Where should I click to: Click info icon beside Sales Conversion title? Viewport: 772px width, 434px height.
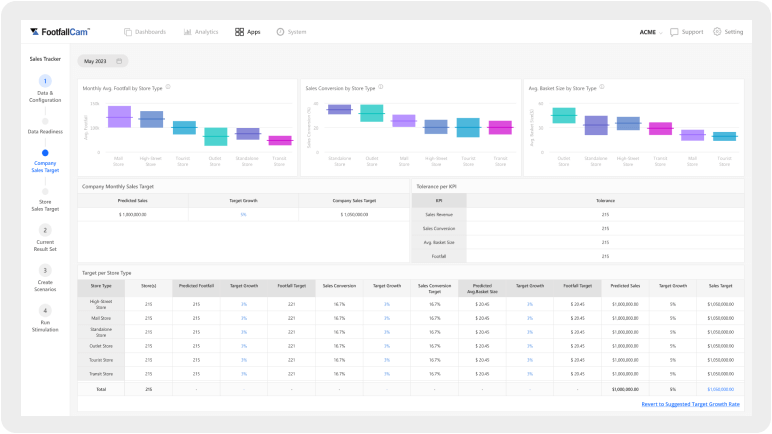point(381,87)
